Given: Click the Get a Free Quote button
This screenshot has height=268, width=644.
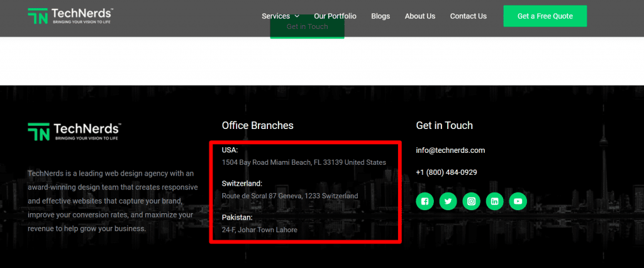Looking at the screenshot, I should tap(545, 16).
